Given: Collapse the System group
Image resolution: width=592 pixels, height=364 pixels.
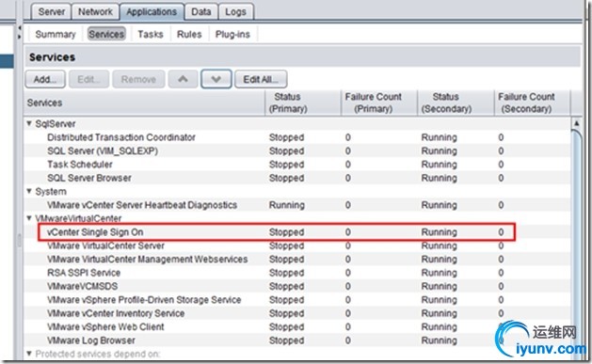Looking at the screenshot, I should (x=29, y=191).
